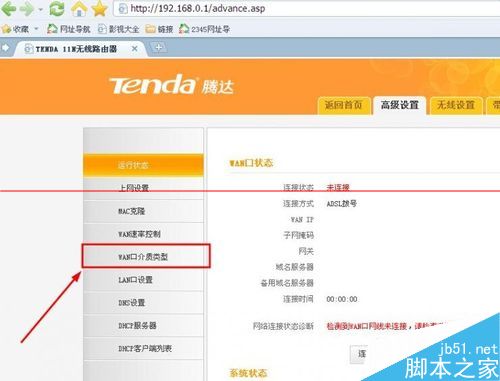Open the 链接 bookmark folder

pos(159,29)
